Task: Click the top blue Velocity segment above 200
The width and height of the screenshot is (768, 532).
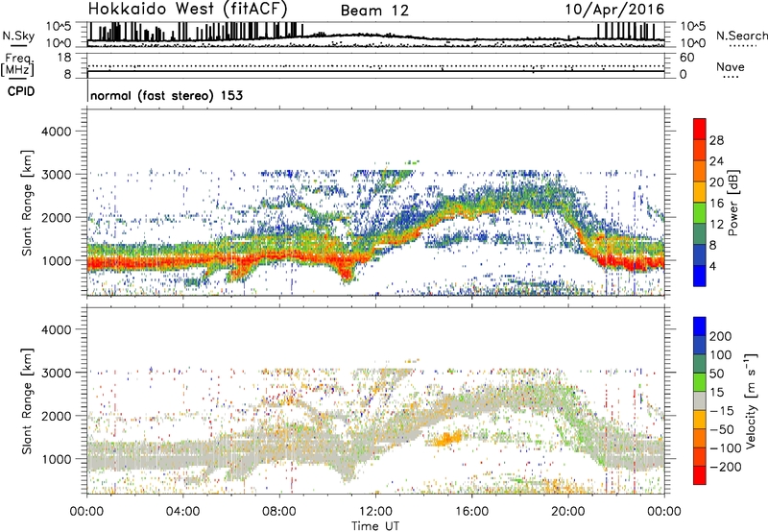Action: pyautogui.click(x=700, y=326)
